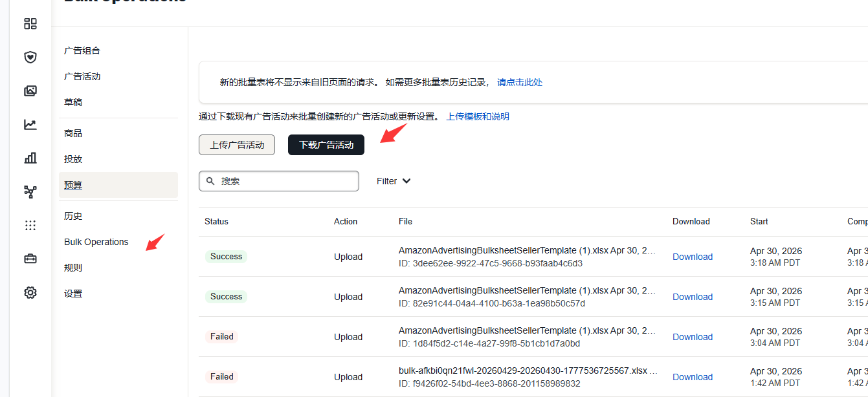Click the 上传广告活动 button

(237, 145)
